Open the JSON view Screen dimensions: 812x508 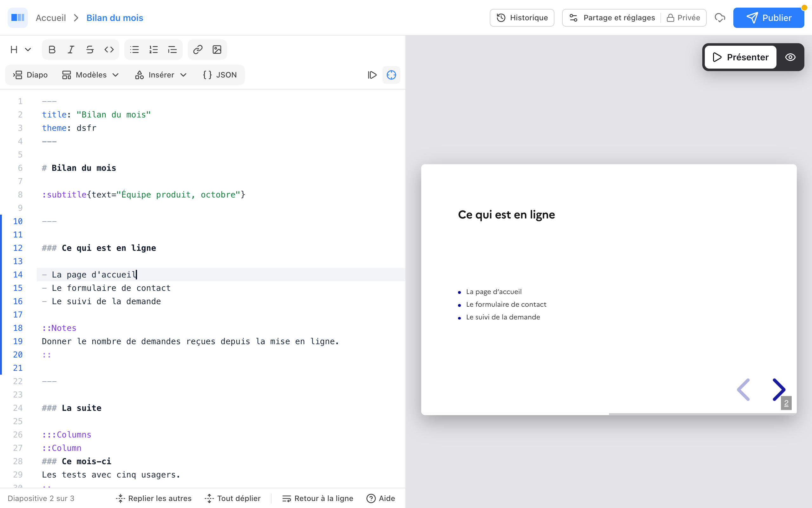[x=220, y=75]
